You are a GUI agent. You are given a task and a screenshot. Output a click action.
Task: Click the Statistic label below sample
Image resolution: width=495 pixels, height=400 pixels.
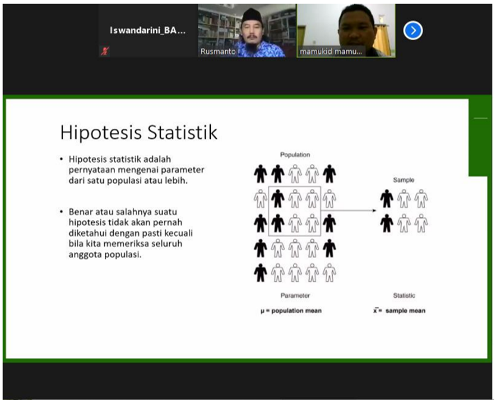pos(404,295)
